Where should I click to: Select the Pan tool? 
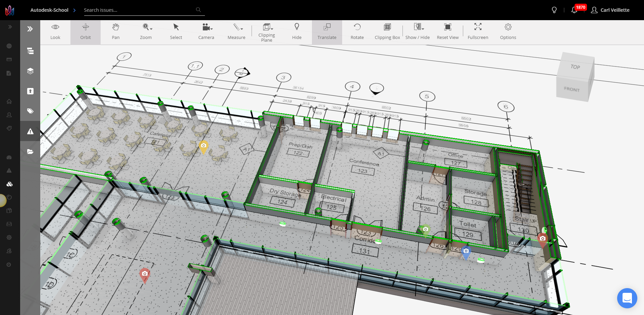(115, 32)
